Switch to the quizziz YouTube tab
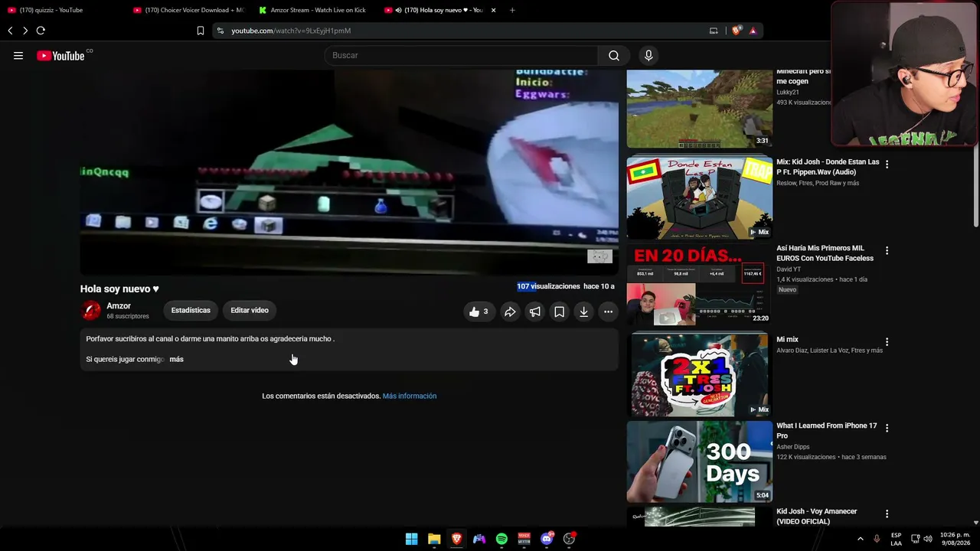The image size is (980, 551). [61, 10]
